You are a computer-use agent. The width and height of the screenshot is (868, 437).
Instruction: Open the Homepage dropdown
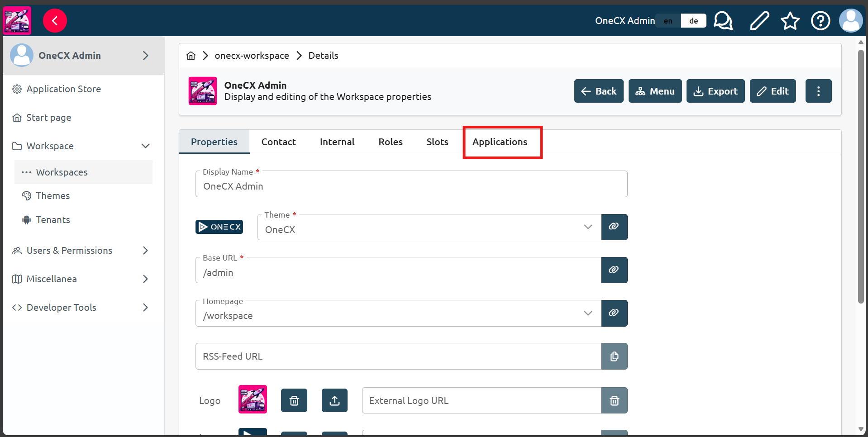point(588,313)
